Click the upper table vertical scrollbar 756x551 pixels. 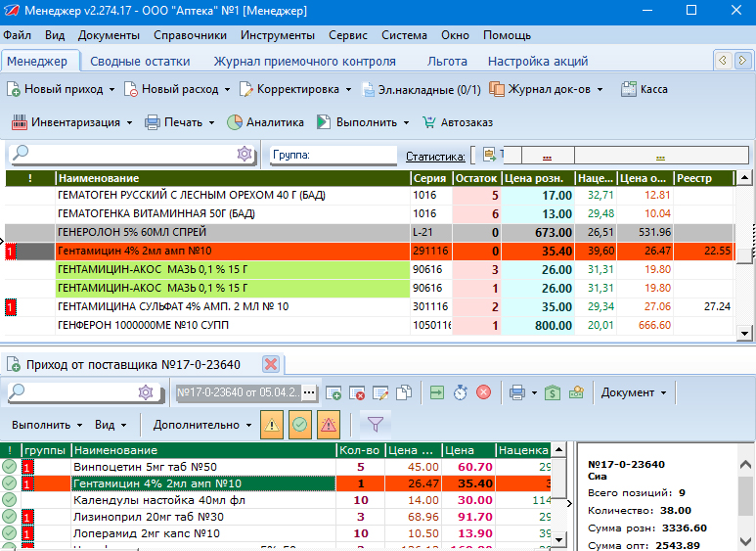click(745, 254)
